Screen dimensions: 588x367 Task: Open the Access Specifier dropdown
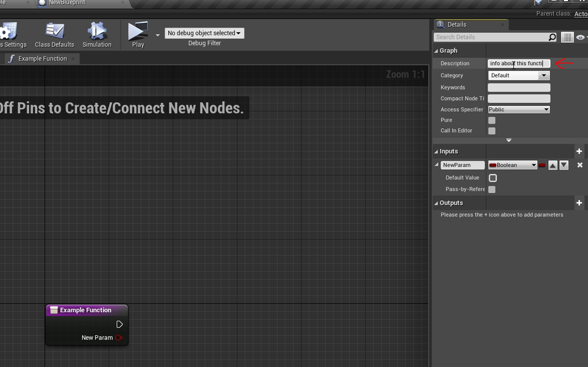(519, 109)
